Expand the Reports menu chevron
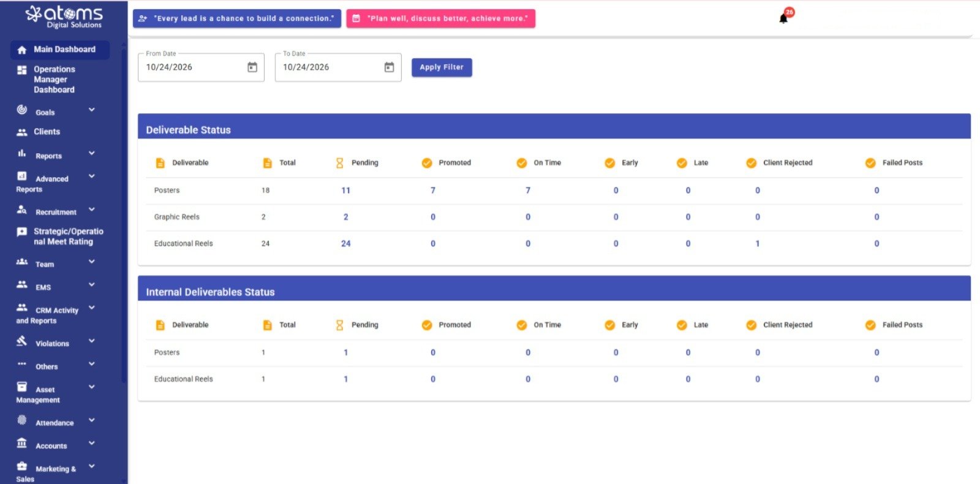 pyautogui.click(x=92, y=153)
